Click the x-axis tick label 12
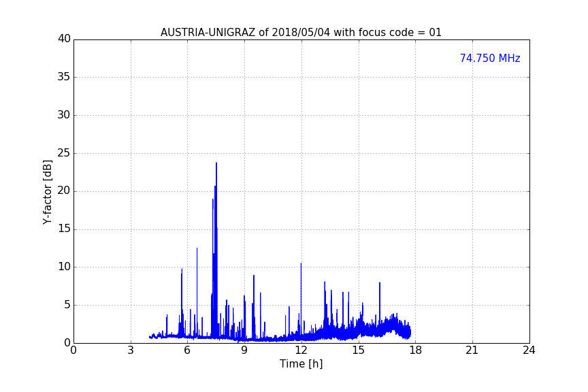The image size is (588, 392). [x=301, y=350]
